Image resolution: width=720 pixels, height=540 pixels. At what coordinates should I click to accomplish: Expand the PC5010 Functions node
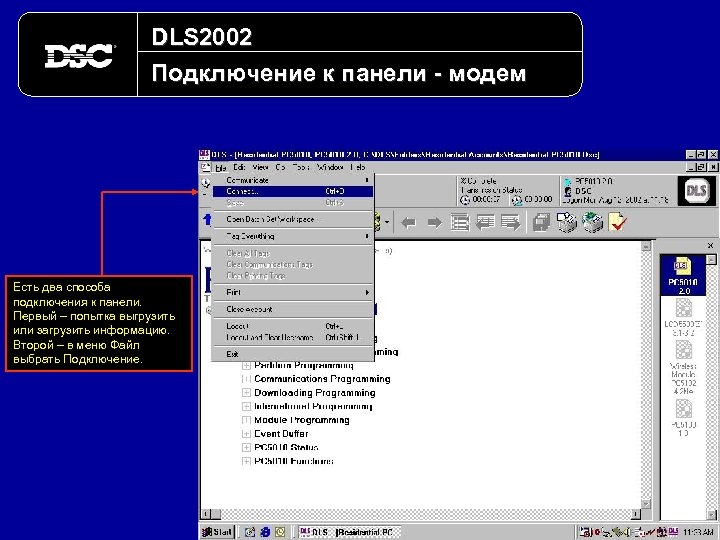click(246, 461)
